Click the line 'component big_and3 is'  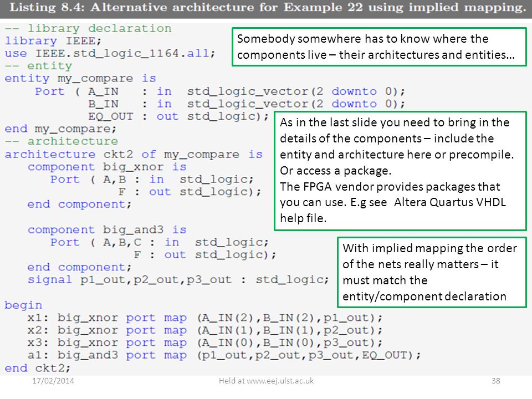click(107, 231)
